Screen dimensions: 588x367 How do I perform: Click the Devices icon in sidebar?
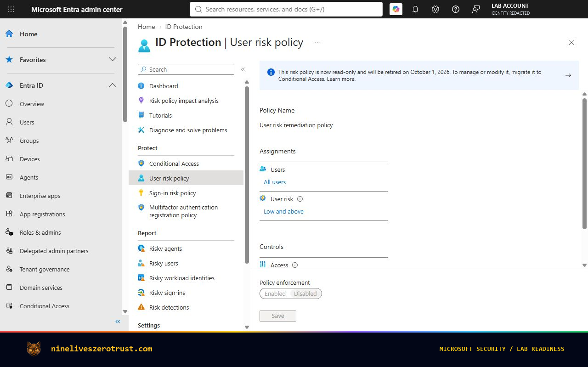pyautogui.click(x=9, y=159)
